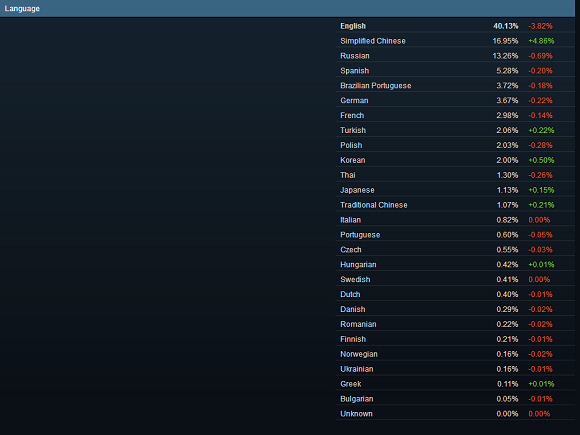Select the Turkish language row
Screen dimensions: 580x435
tap(455, 131)
